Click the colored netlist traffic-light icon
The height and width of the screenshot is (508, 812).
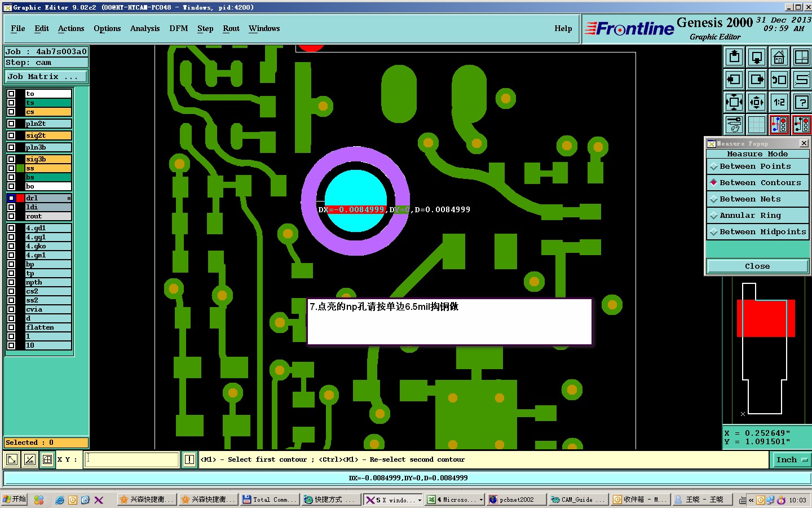coord(779,125)
